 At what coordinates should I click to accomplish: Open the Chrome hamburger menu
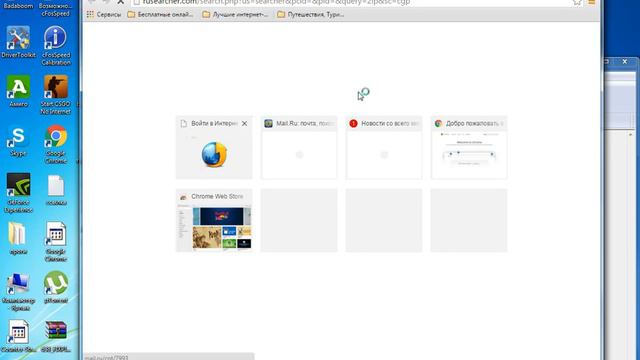591,2
